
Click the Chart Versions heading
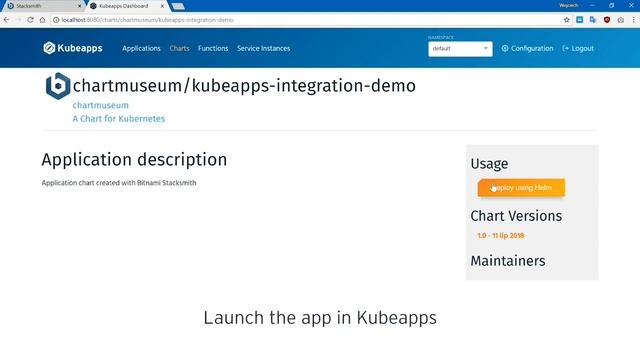coord(516,216)
